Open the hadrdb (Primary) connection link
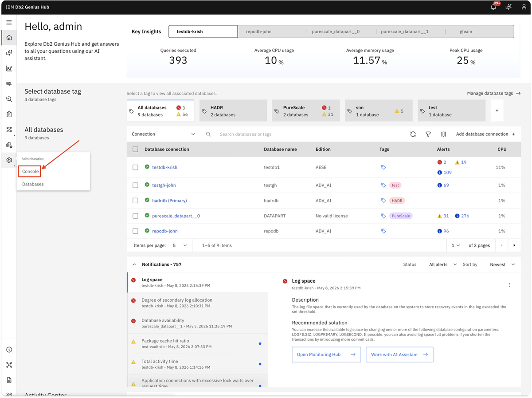This screenshot has width=532, height=398. click(x=169, y=201)
